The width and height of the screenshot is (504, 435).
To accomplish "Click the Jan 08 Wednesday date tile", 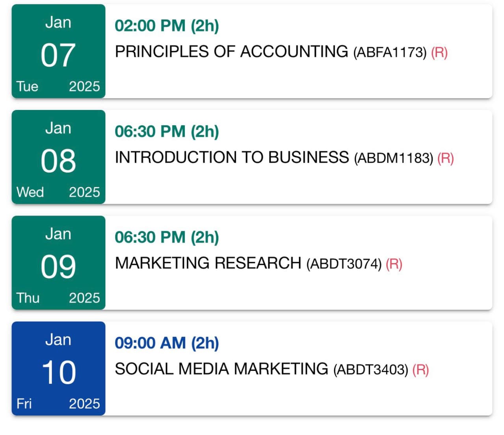I will (58, 157).
